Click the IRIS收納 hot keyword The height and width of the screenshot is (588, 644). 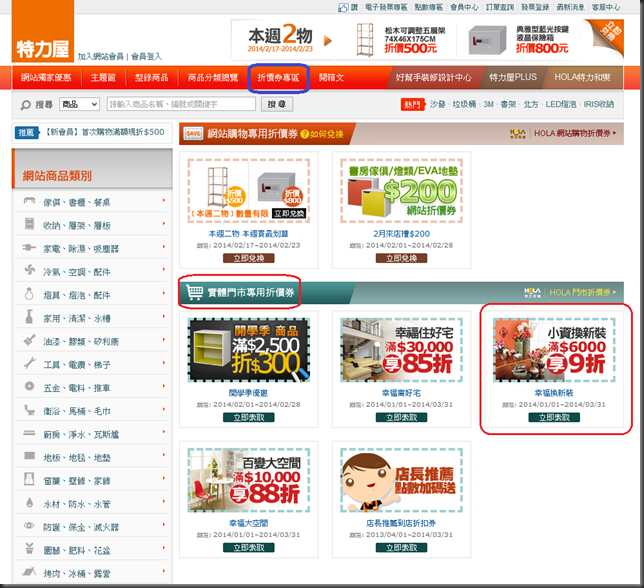point(599,105)
